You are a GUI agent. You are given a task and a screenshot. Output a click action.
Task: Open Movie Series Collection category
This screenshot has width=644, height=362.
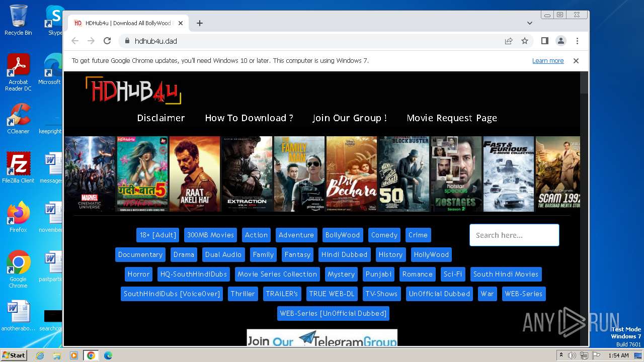(277, 275)
